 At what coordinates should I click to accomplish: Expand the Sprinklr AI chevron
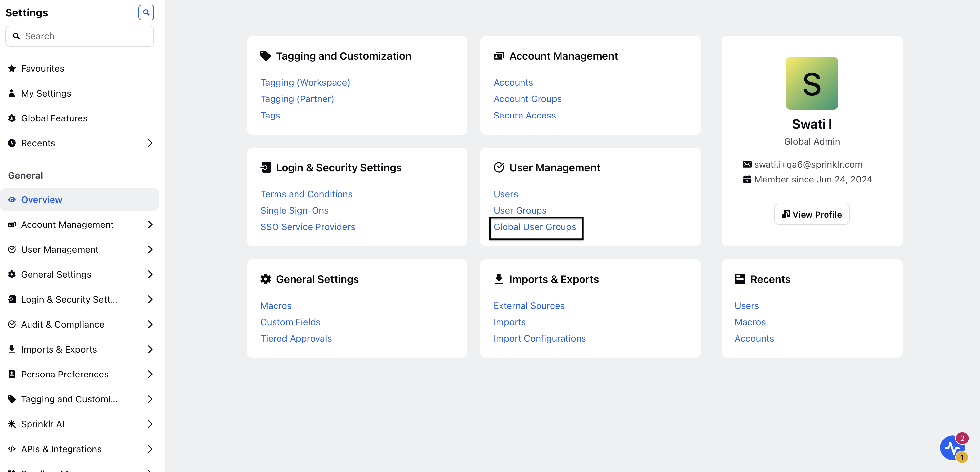pos(150,424)
